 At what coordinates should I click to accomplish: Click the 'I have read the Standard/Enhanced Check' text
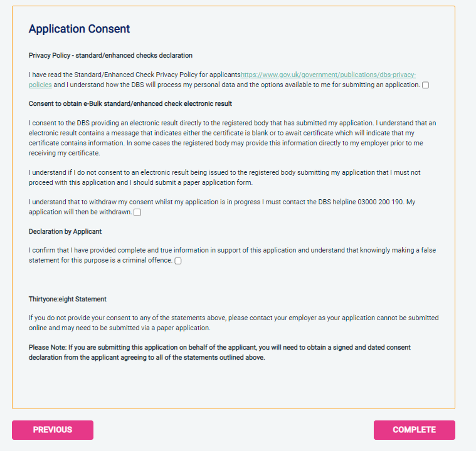point(135,75)
